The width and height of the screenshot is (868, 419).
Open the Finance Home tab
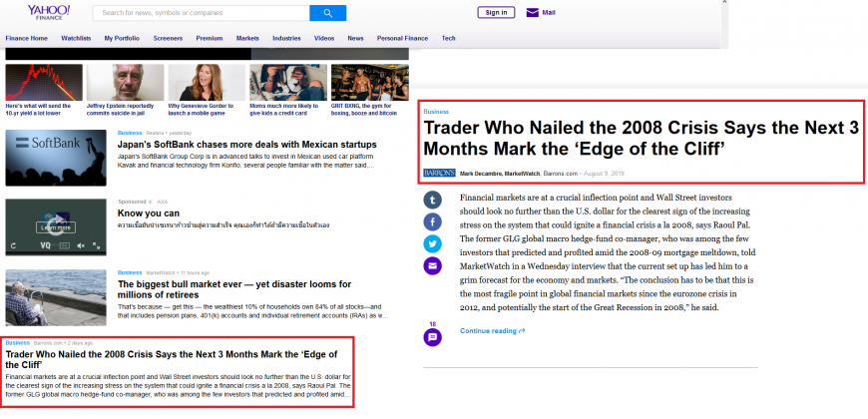(27, 38)
